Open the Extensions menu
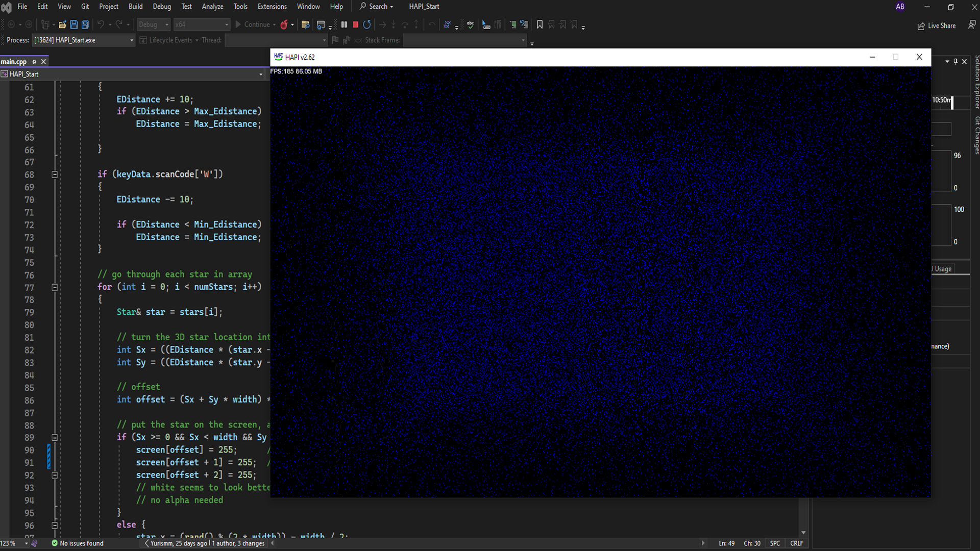This screenshot has width=980, height=551. click(272, 6)
